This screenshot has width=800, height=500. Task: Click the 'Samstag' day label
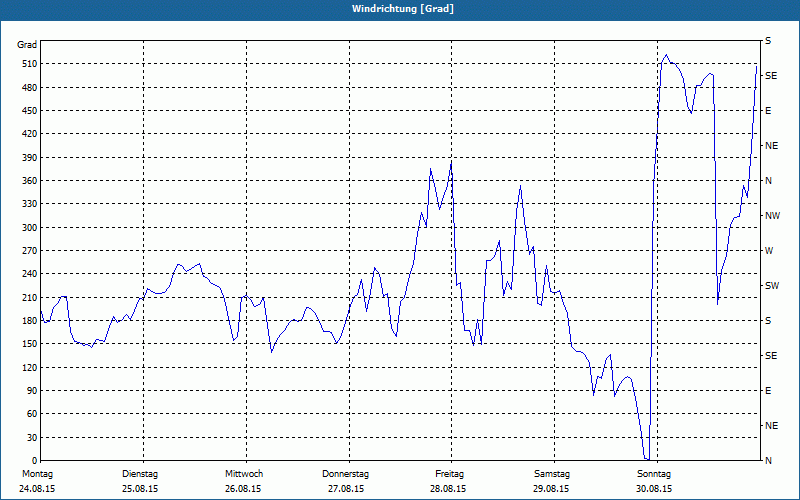[x=552, y=474]
